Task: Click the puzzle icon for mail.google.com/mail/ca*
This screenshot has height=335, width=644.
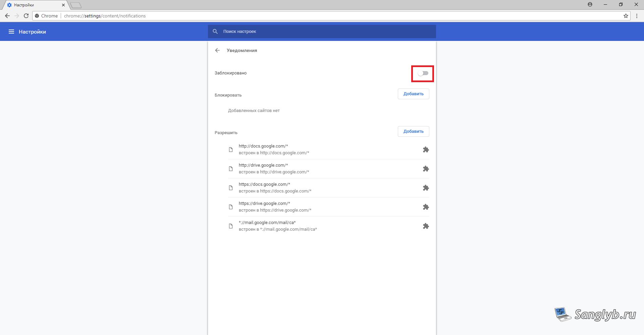Action: (x=426, y=226)
